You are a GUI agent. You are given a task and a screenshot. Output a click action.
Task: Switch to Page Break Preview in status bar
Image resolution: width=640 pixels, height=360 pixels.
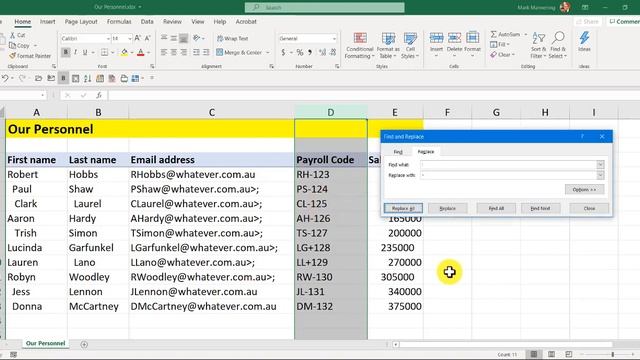(569, 354)
